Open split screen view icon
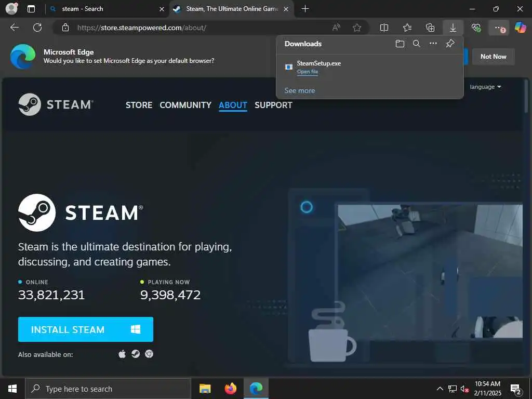This screenshot has height=399, width=532. tap(384, 28)
